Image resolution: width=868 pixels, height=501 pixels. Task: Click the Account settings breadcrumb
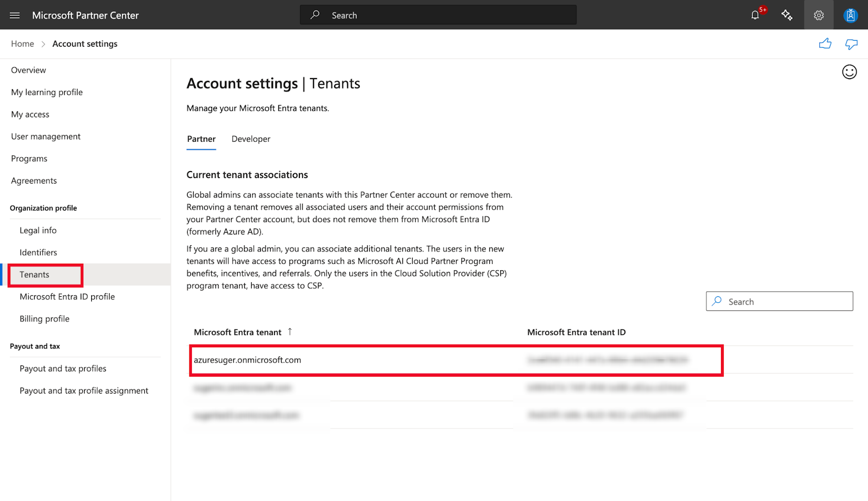(85, 44)
